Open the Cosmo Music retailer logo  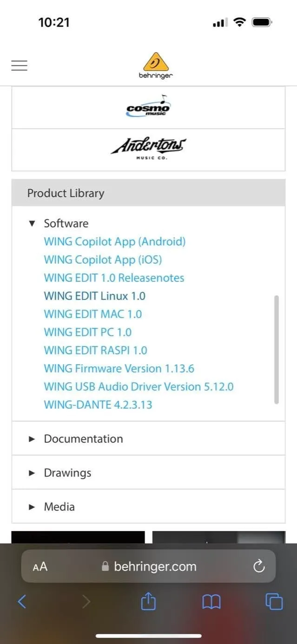point(148,107)
